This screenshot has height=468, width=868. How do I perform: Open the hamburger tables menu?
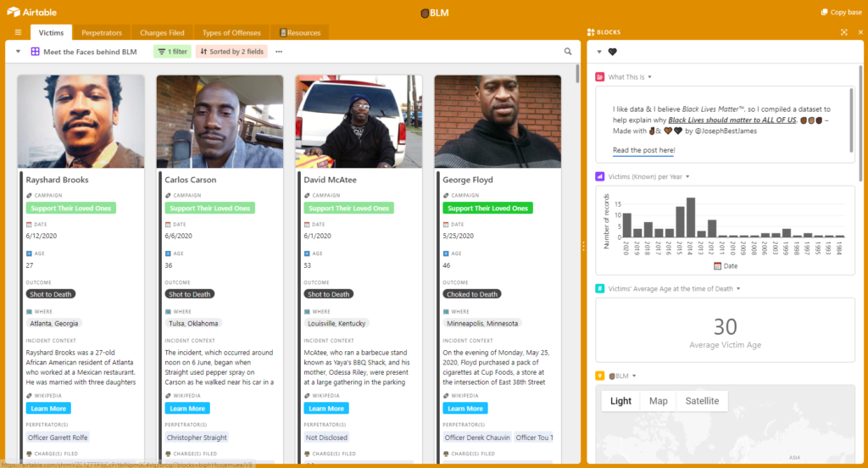pyautogui.click(x=18, y=33)
